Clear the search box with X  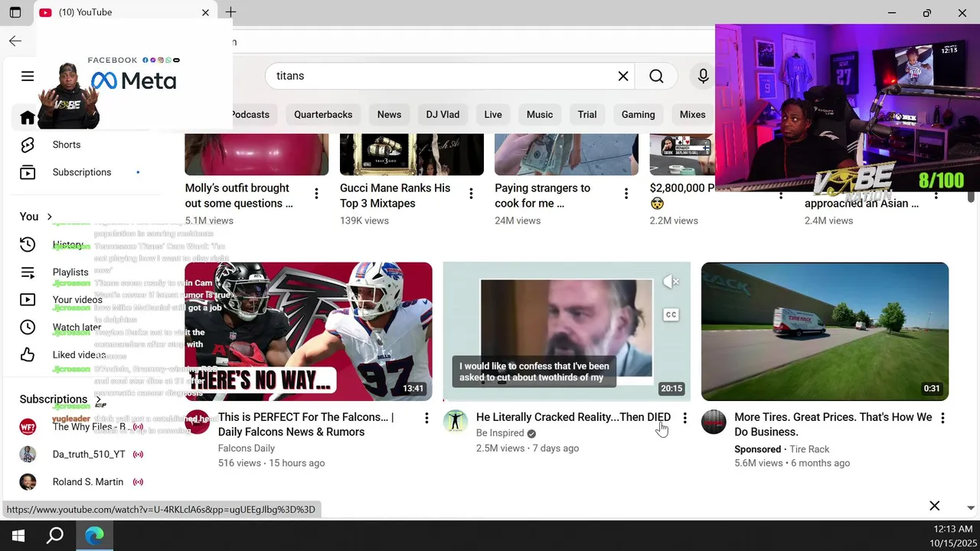click(x=623, y=76)
